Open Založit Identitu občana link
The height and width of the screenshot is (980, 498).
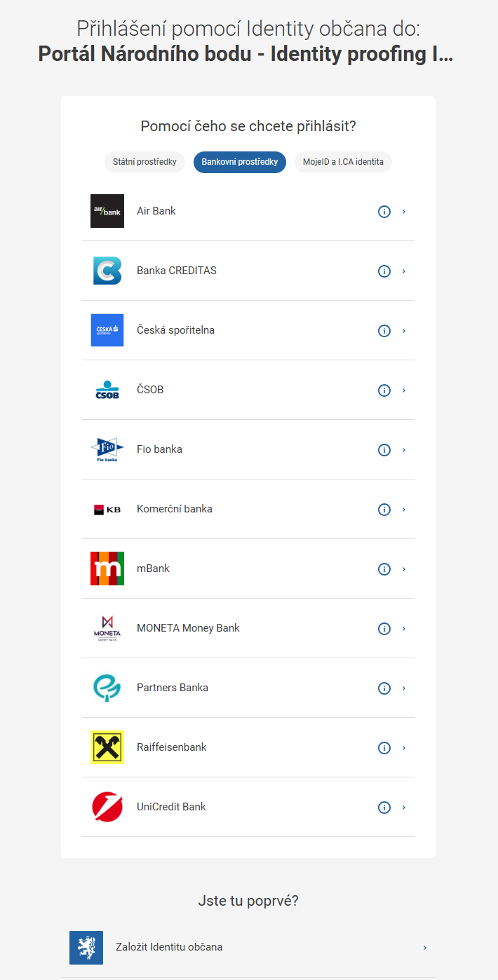point(248,947)
